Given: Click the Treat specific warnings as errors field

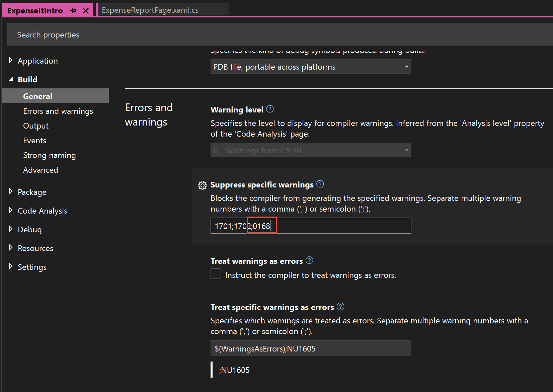Looking at the screenshot, I should coord(310,348).
